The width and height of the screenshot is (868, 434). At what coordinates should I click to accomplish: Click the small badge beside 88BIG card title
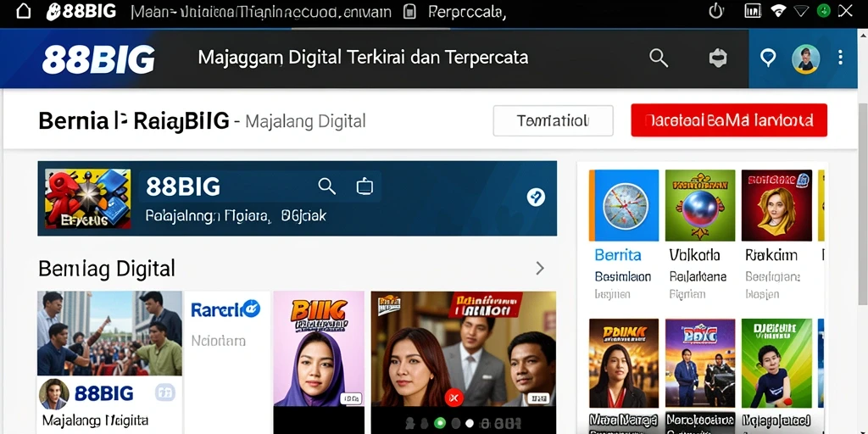tap(165, 392)
